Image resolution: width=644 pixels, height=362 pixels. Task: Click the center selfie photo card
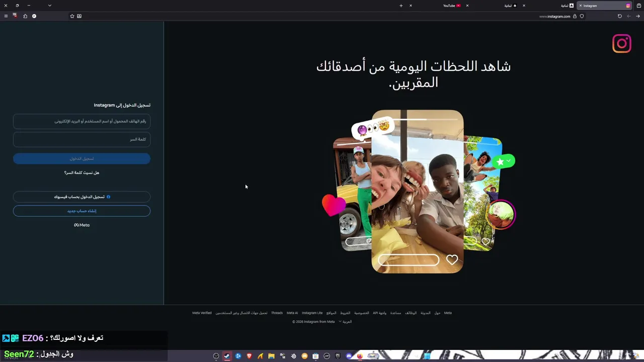tap(417, 192)
